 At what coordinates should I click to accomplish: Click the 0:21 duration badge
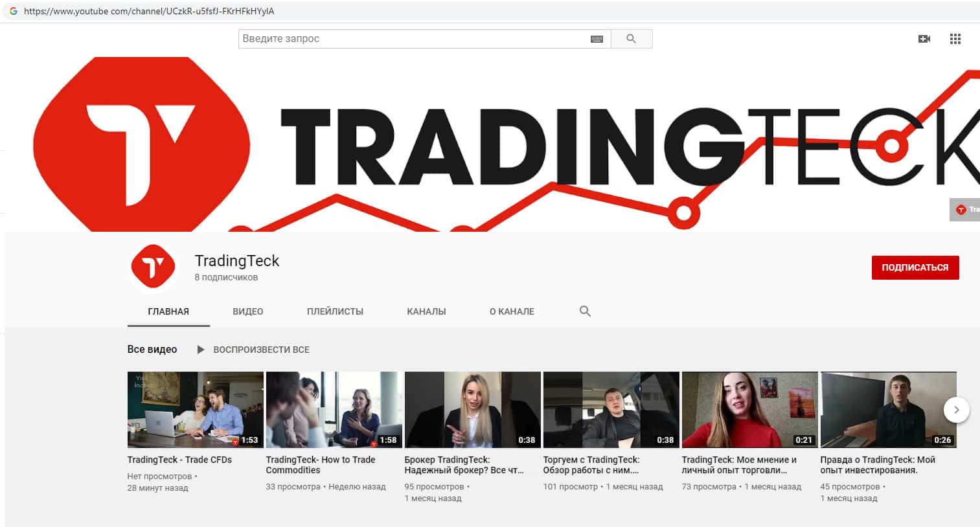804,440
